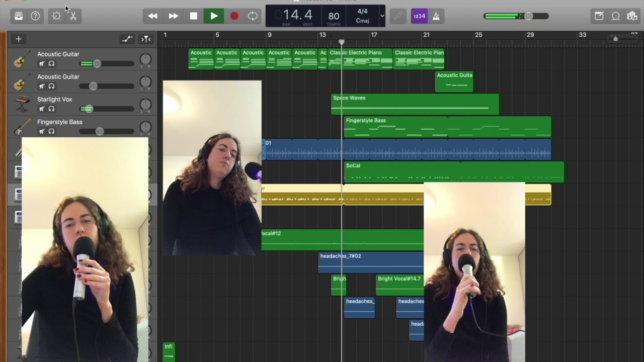
Task: Mute the Starlight Vox track
Action: [x=42, y=109]
